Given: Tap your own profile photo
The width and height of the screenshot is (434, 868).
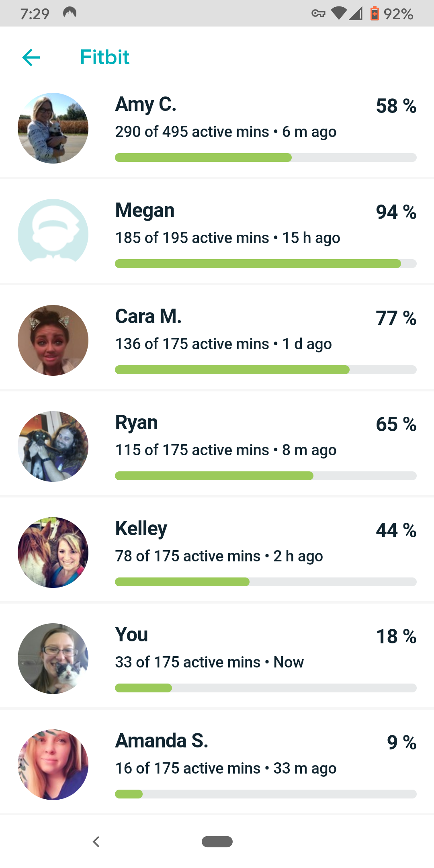Looking at the screenshot, I should click(x=53, y=659).
